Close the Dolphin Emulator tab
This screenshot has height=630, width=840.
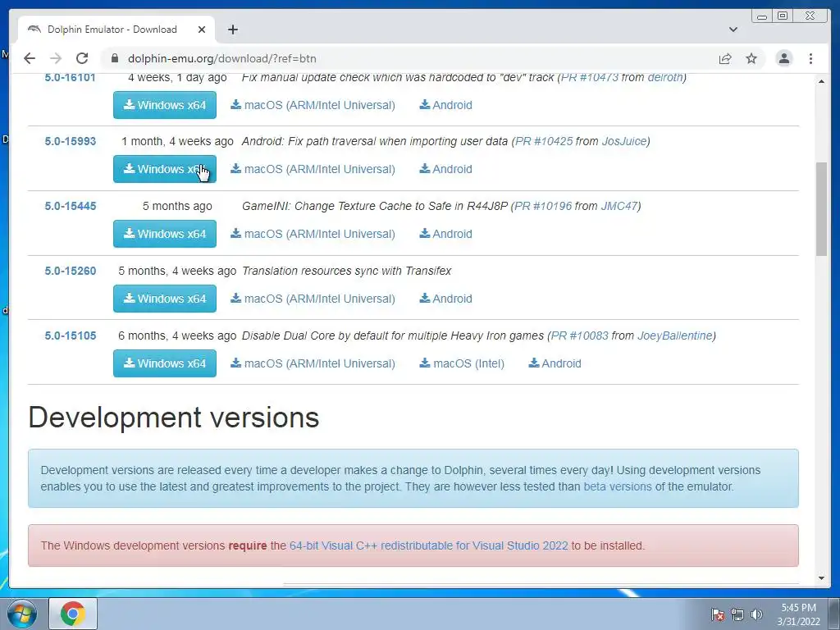pos(202,30)
